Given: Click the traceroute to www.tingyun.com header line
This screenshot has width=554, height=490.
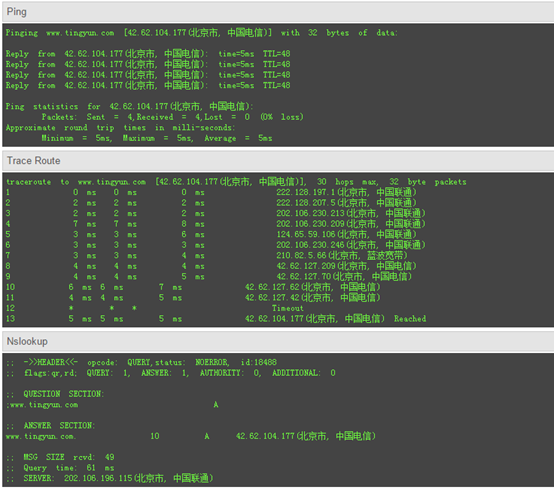Looking at the screenshot, I should pyautogui.click(x=236, y=182).
